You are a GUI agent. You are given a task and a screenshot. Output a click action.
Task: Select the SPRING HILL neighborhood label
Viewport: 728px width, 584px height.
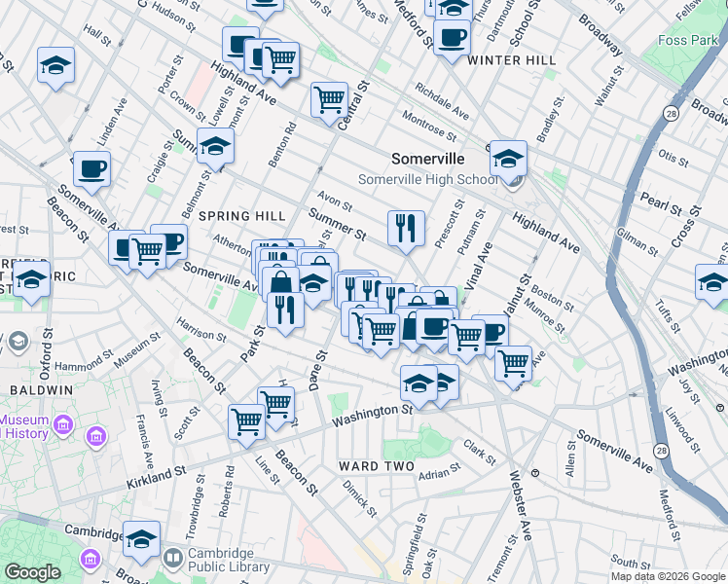(x=242, y=216)
